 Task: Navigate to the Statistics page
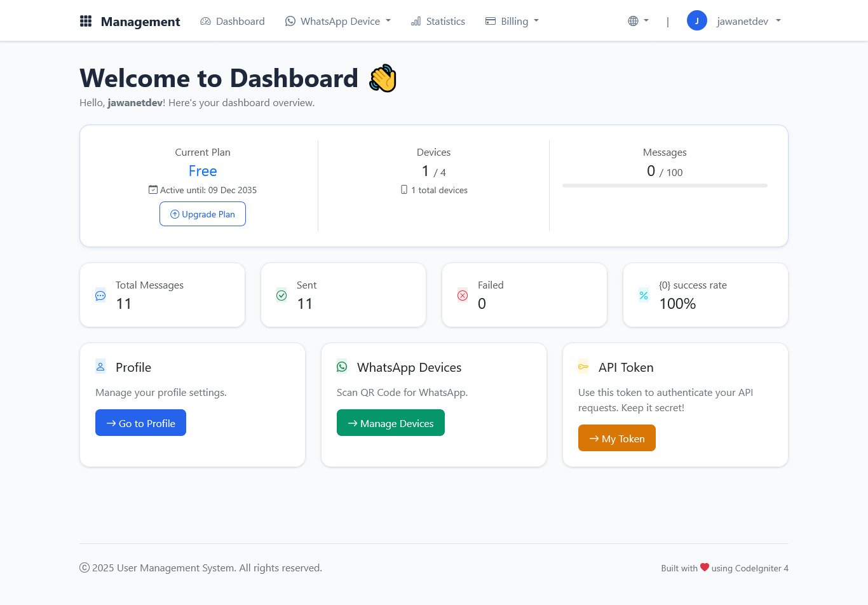tap(438, 21)
